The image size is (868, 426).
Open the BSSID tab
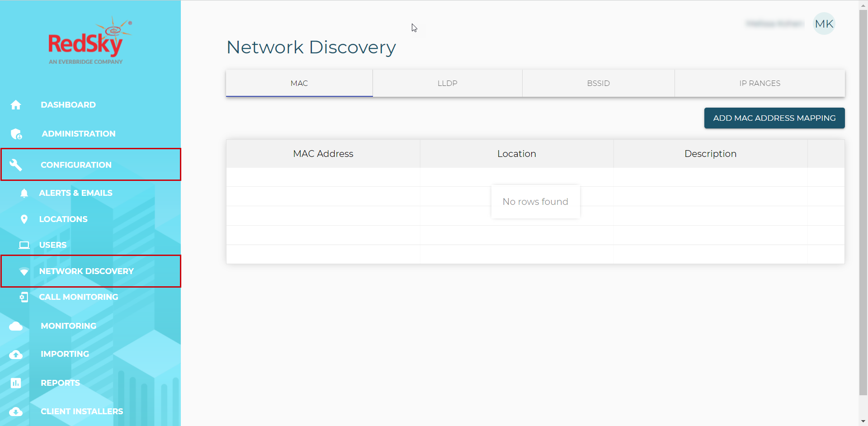click(x=598, y=83)
